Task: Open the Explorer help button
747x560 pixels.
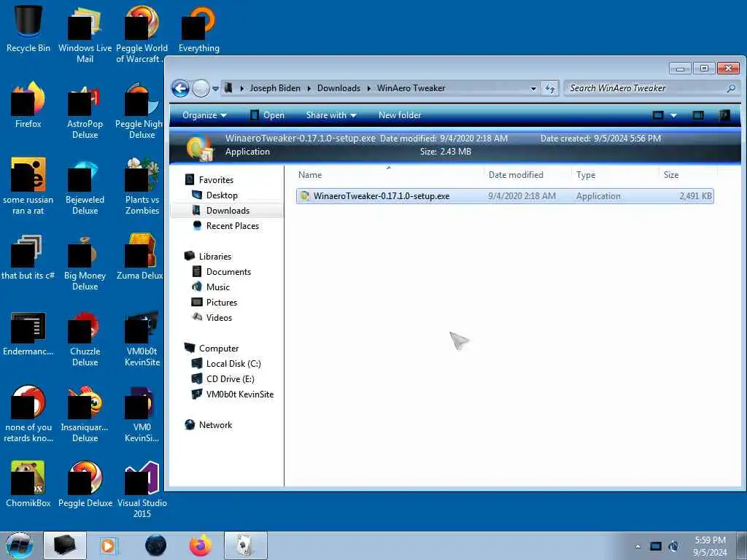Action: [x=724, y=115]
